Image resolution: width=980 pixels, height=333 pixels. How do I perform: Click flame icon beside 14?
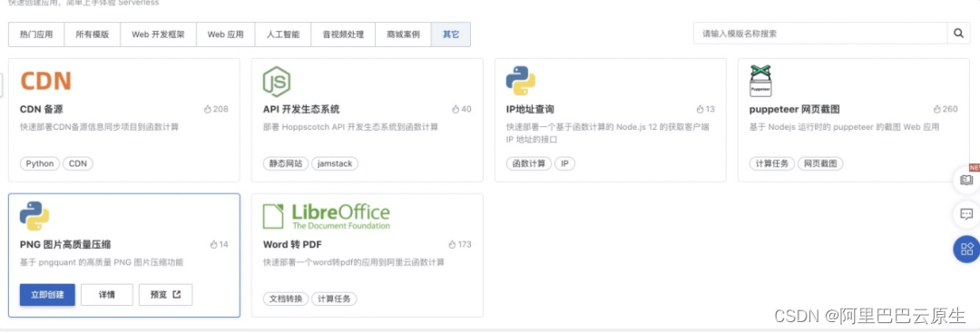(x=214, y=244)
